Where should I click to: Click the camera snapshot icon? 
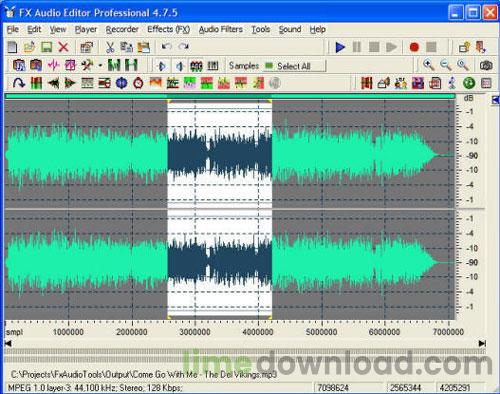[x=486, y=65]
